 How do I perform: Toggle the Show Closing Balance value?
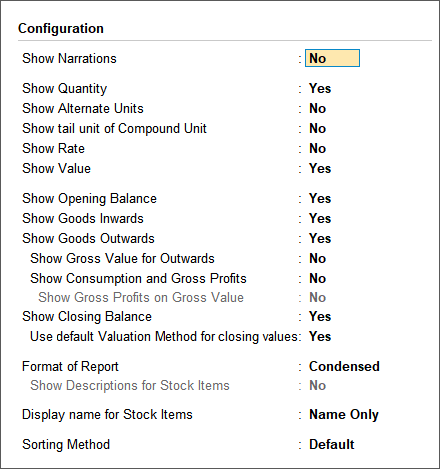(320, 317)
